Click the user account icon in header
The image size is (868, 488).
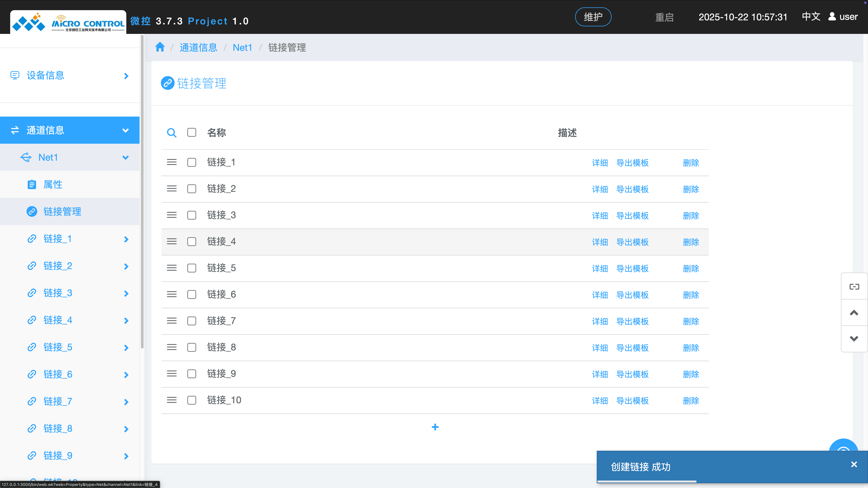pos(832,16)
